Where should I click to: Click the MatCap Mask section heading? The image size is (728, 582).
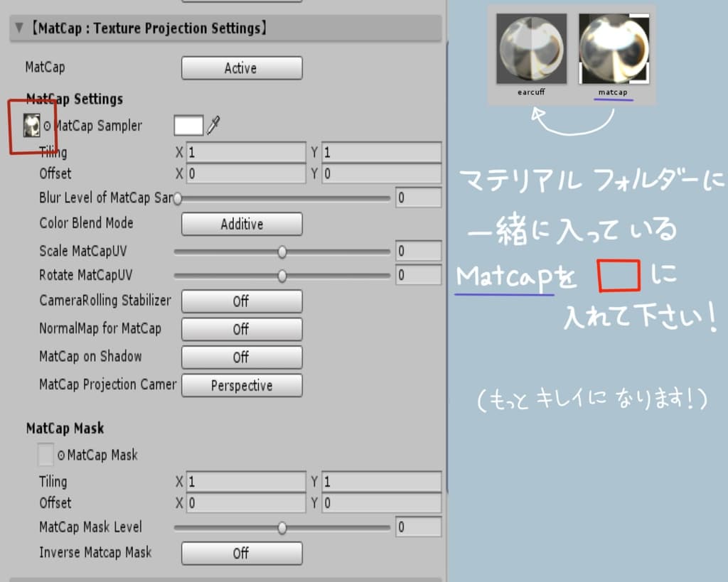[x=65, y=428]
